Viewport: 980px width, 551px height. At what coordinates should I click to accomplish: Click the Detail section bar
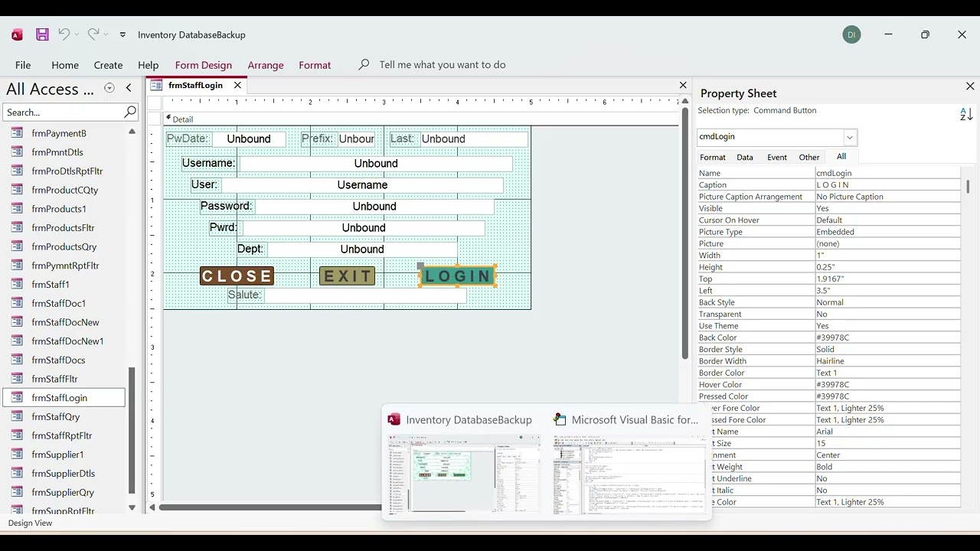tap(422, 119)
